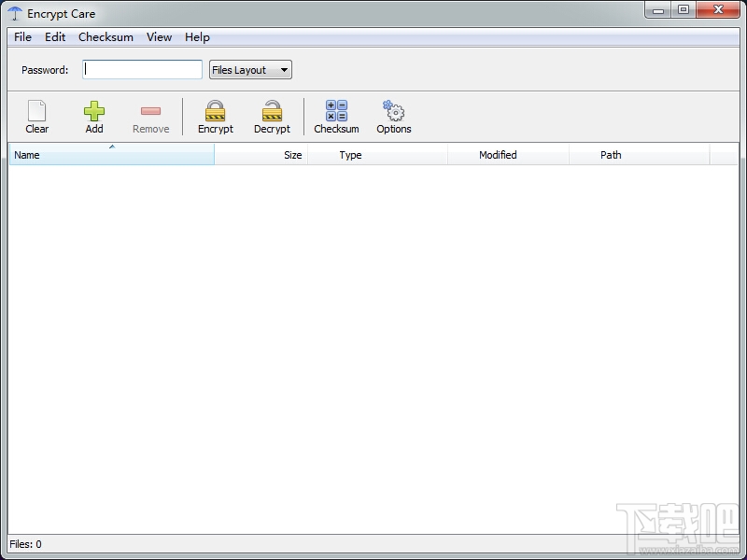
Task: Toggle sort arrow on Name column
Action: [112, 147]
